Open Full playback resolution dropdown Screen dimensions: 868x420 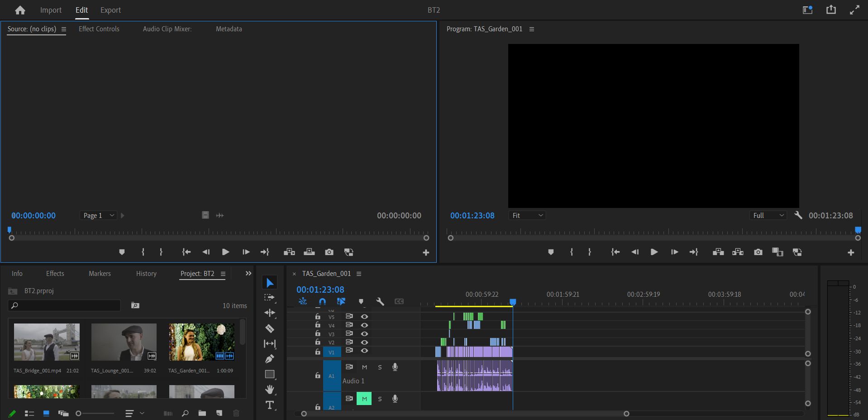(x=768, y=216)
